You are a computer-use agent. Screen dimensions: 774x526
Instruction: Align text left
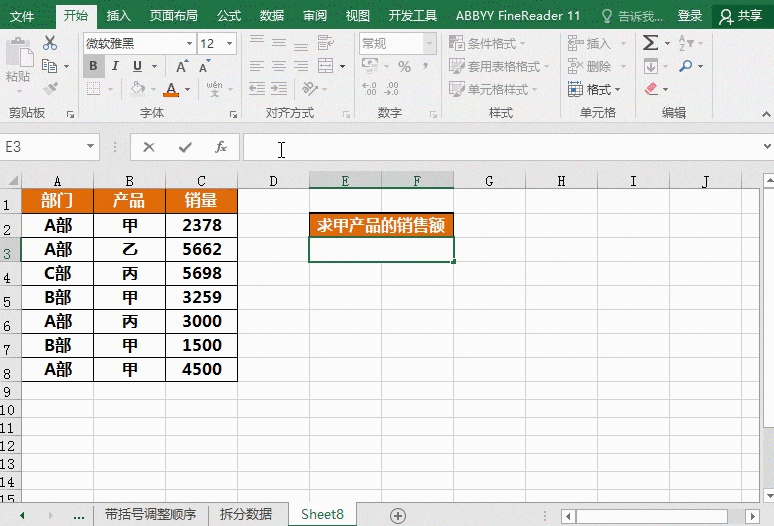(257, 66)
